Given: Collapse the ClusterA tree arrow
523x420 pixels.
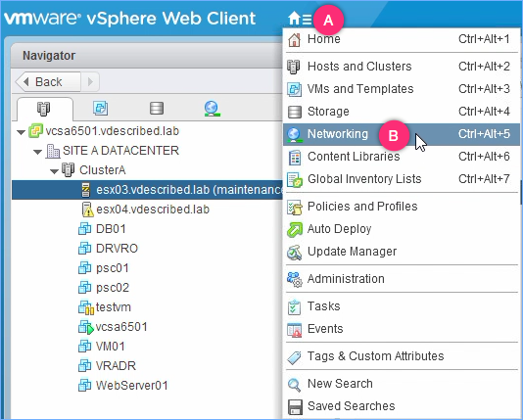Looking at the screenshot, I should click(54, 171).
